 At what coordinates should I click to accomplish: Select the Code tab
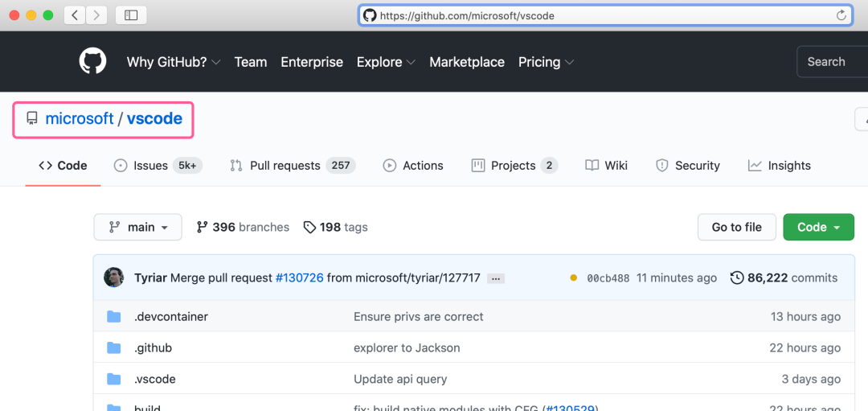click(63, 166)
